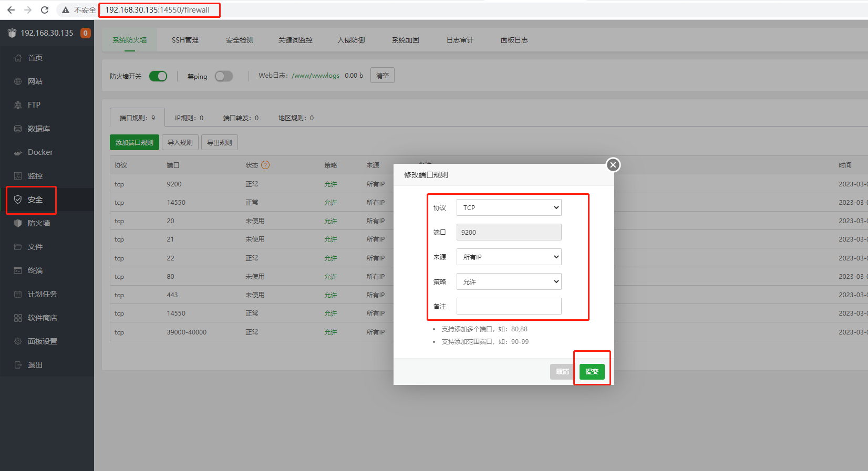Reload the page with the refresh icon

pos(45,10)
